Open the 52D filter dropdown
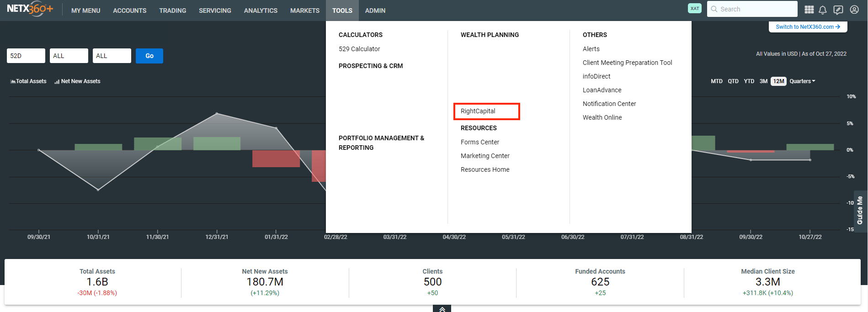The image size is (868, 312). pos(26,56)
